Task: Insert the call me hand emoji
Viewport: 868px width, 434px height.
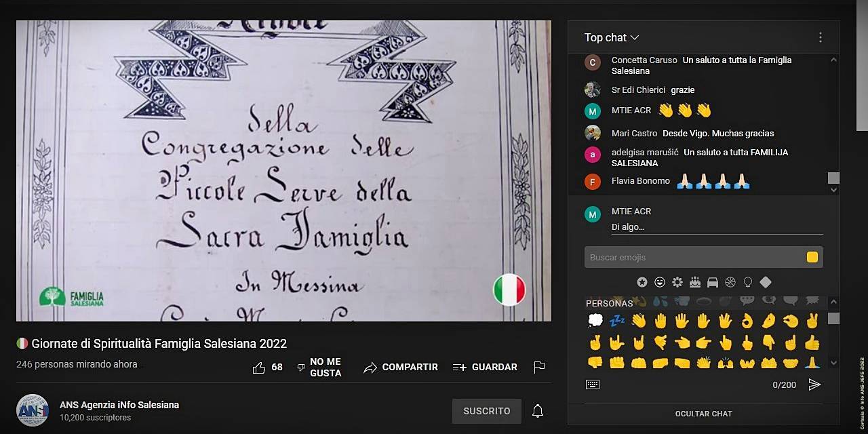Action: tap(660, 342)
